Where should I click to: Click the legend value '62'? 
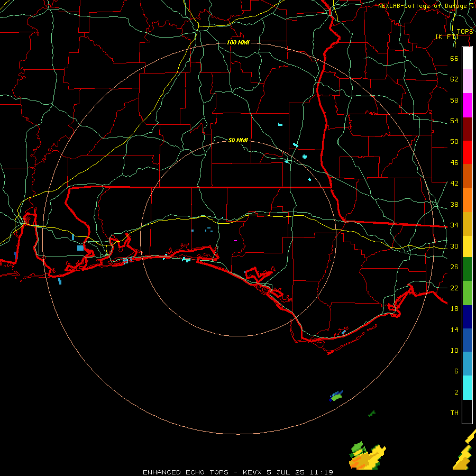tap(454, 79)
